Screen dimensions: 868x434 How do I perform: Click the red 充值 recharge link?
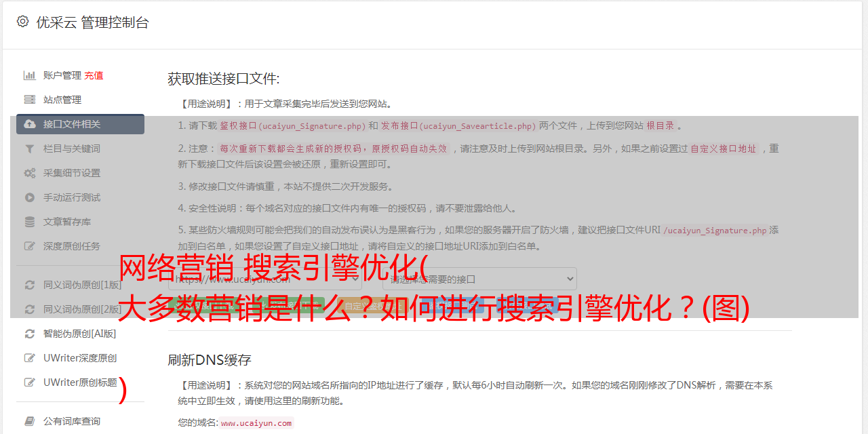94,75
